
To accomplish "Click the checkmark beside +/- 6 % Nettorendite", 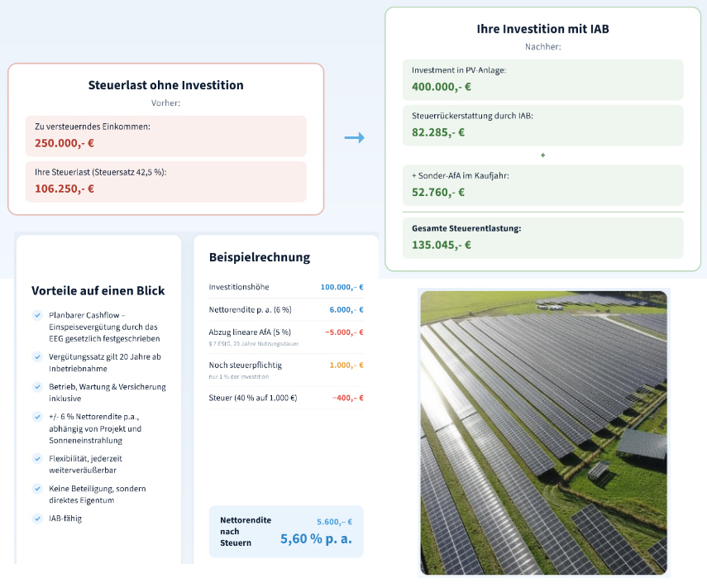I will click(37, 417).
